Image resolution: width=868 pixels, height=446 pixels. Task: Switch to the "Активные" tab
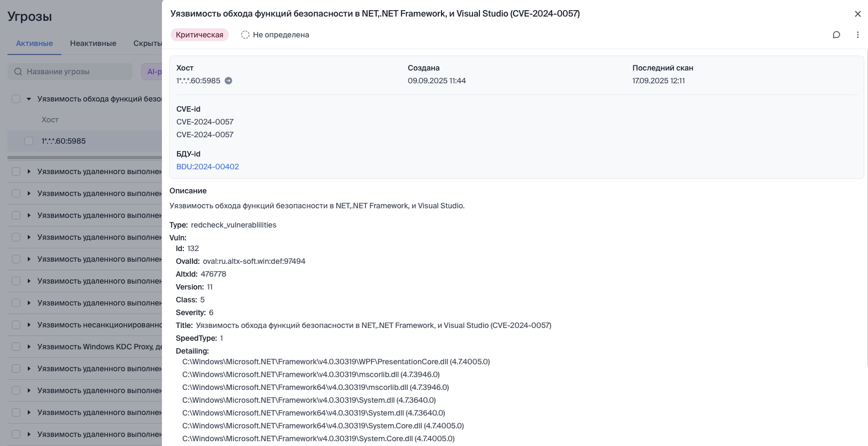tap(34, 43)
